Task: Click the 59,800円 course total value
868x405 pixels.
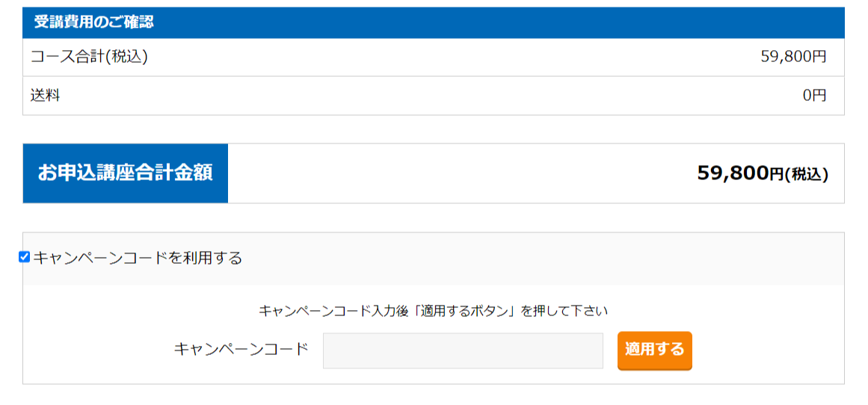Action: tap(793, 57)
